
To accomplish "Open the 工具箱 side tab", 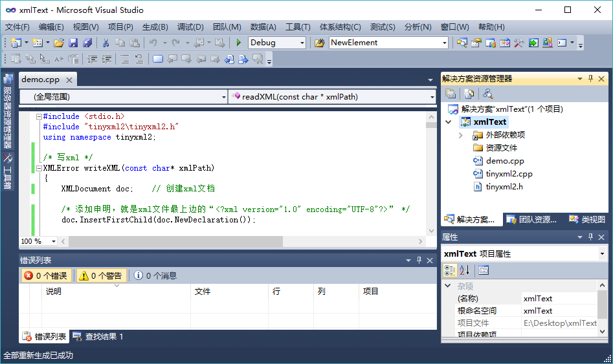I will tap(8, 171).
